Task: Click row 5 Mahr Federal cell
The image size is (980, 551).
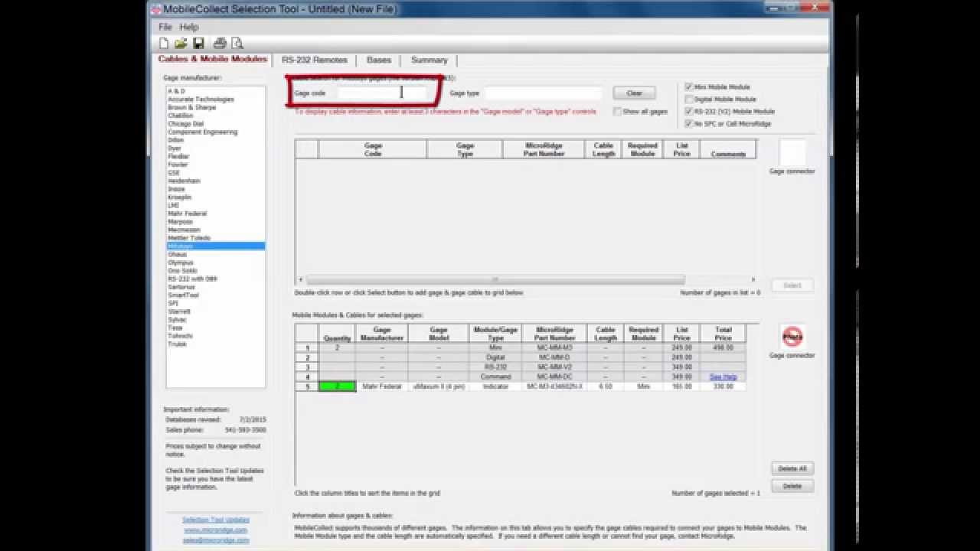Action: pyautogui.click(x=381, y=387)
